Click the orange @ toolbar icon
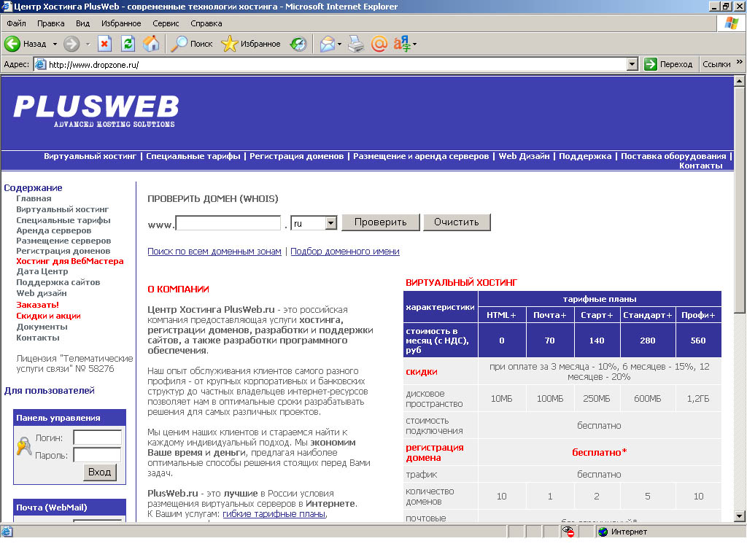Image resolution: width=747 pixels, height=560 pixels. [379, 44]
